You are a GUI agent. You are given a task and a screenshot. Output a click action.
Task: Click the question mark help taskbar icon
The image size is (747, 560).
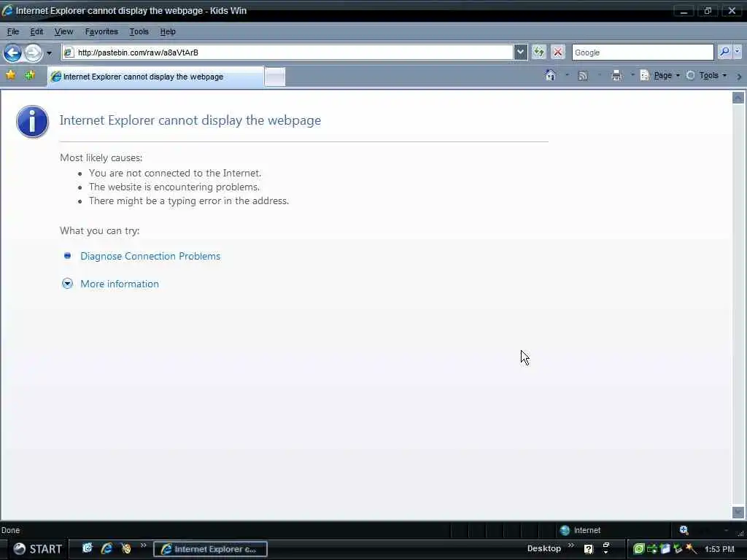pos(589,549)
